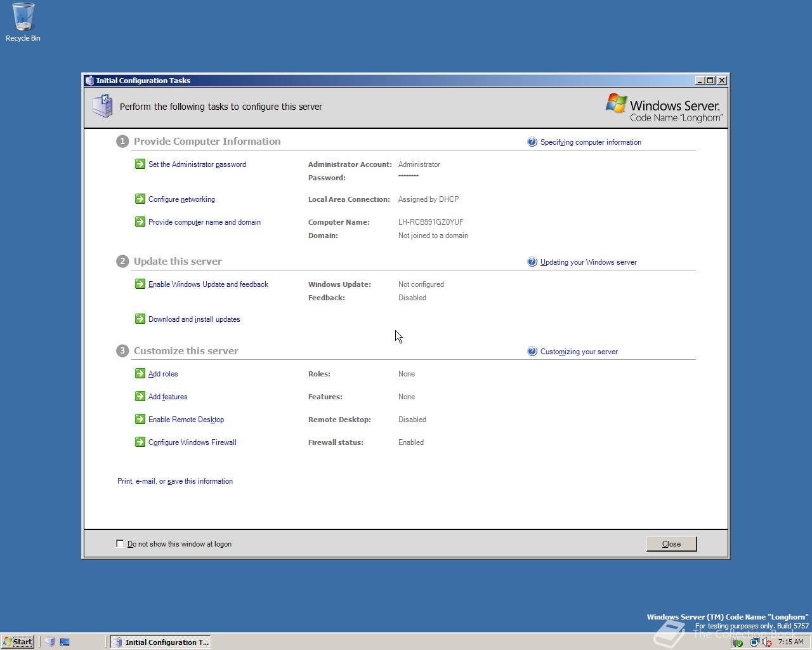Click the window title bar icon
812x650 pixels.
point(89,80)
